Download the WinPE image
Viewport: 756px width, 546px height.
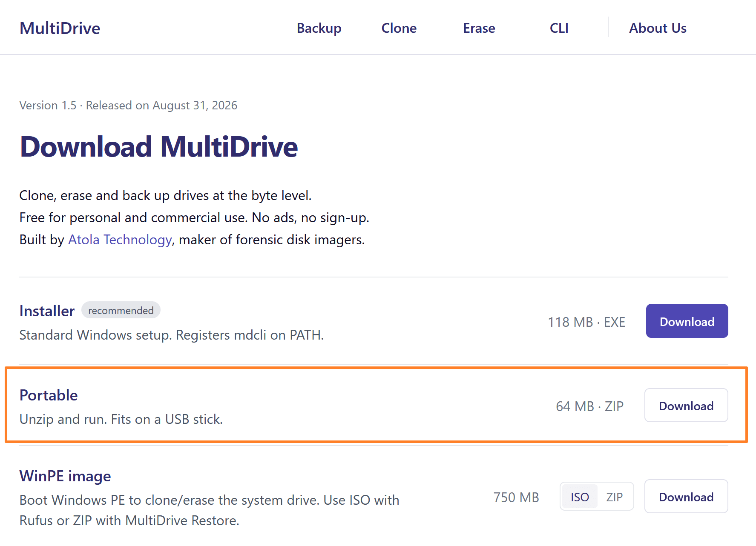click(x=686, y=496)
